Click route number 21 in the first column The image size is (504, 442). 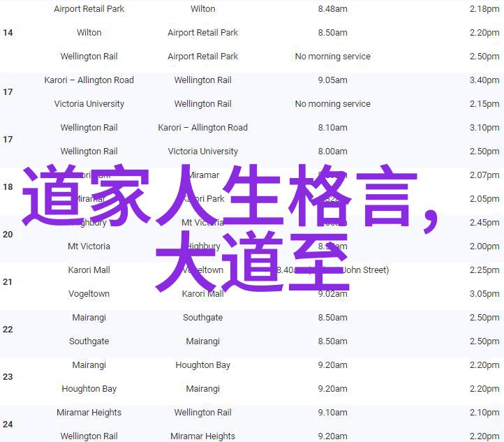tap(8, 282)
